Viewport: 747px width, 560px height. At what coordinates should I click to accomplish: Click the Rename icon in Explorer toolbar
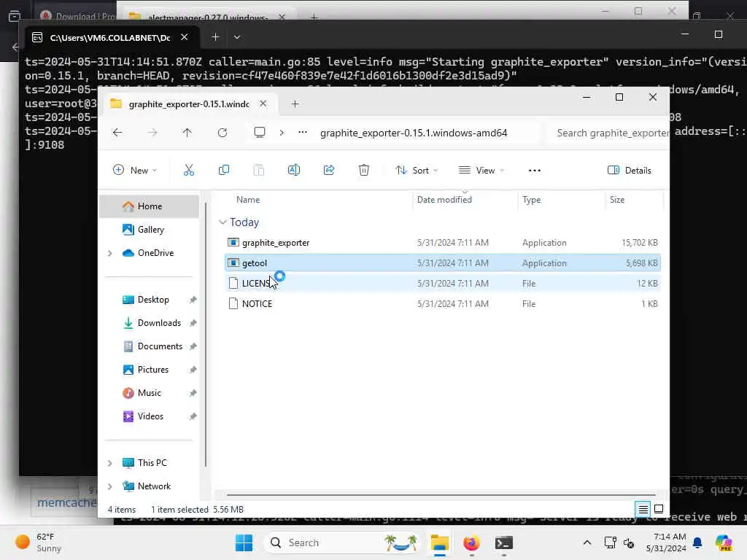pos(294,170)
